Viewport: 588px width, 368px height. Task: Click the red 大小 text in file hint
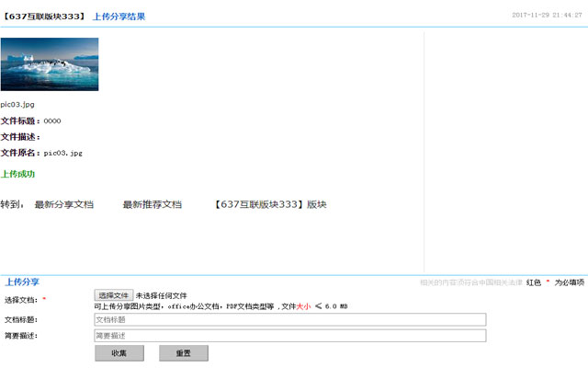pos(304,305)
